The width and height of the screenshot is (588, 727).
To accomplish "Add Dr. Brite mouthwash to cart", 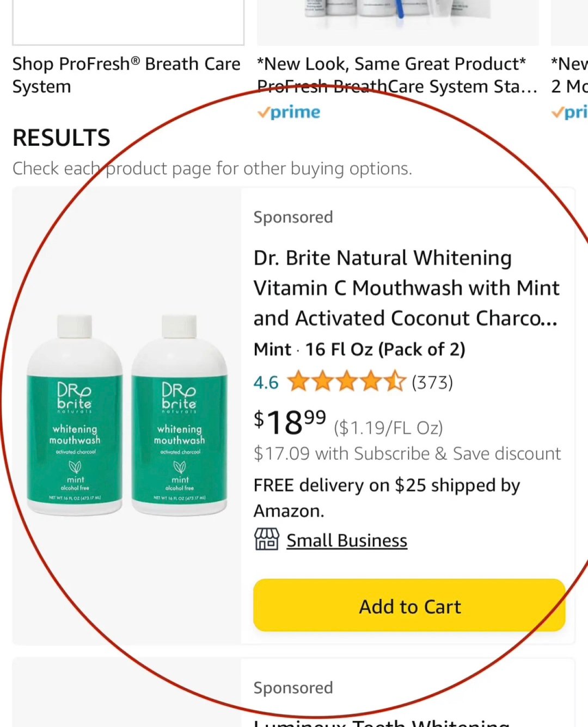I will click(409, 606).
